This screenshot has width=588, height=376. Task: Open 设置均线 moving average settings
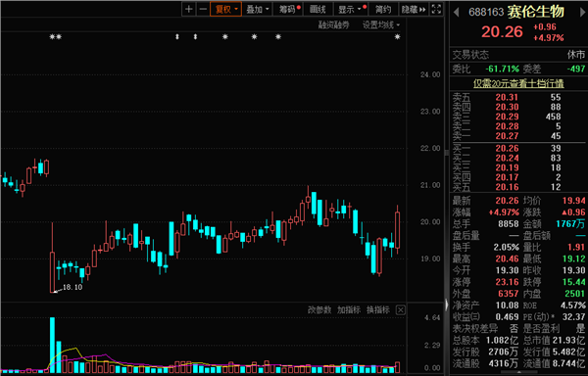381,25
